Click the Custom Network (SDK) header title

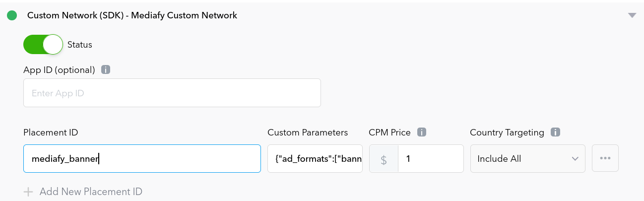point(132,15)
